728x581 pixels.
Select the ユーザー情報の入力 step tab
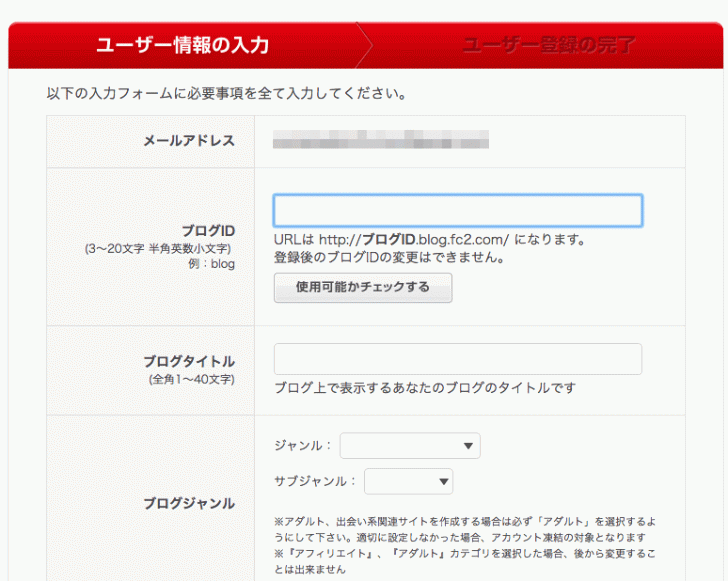point(182,45)
